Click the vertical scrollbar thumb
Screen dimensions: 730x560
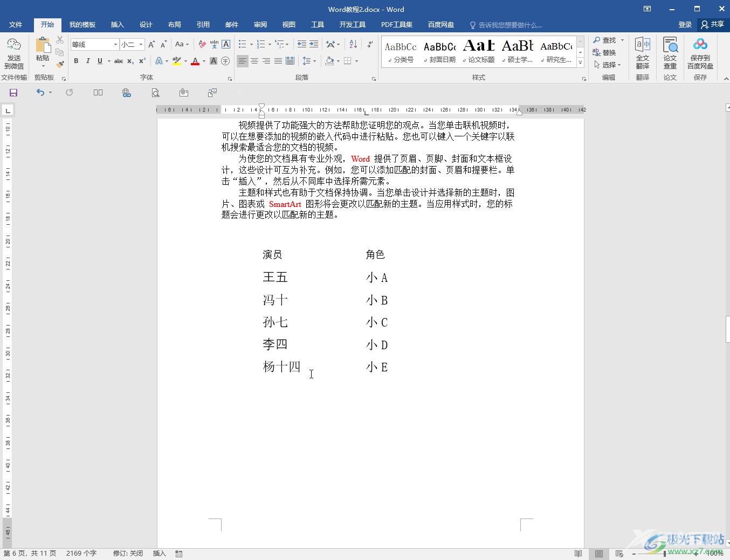point(727,330)
